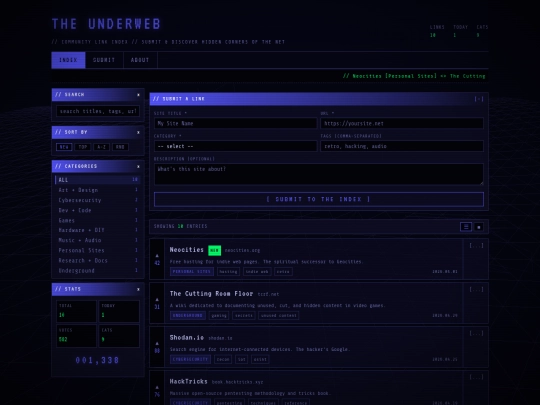540x405 pixels.
Task: Open the INDEX tab
Action: tap(68, 60)
